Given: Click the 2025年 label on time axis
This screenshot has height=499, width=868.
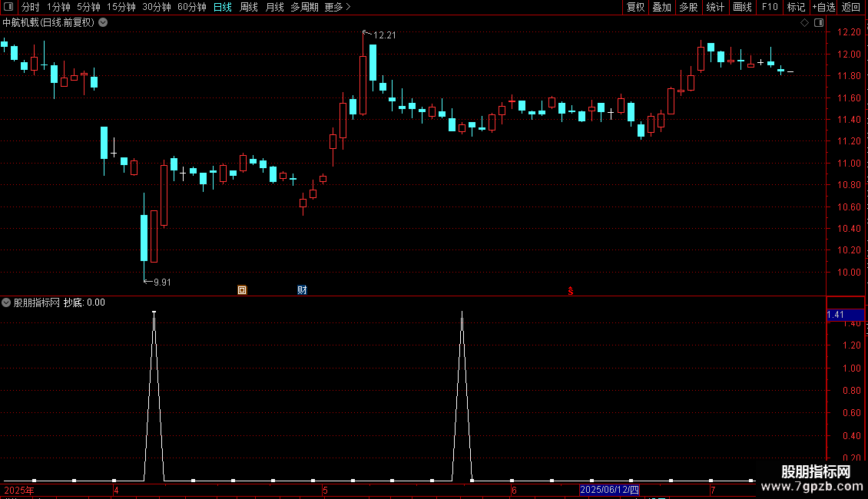Looking at the screenshot, I should (19, 490).
